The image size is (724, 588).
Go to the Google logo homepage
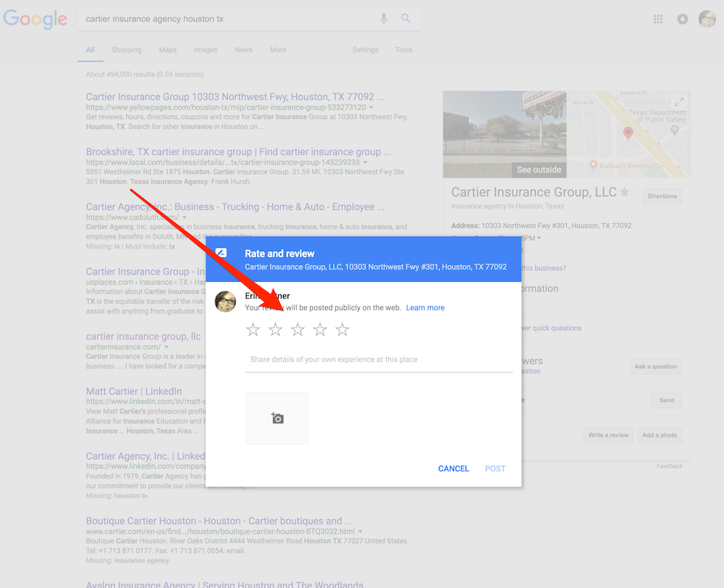(x=35, y=19)
